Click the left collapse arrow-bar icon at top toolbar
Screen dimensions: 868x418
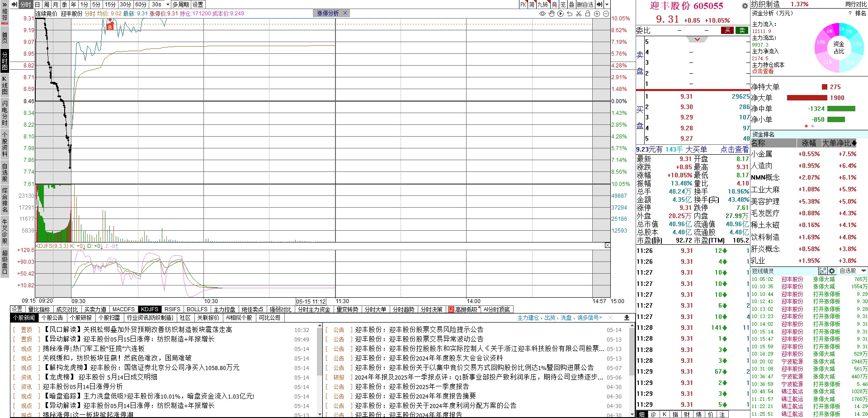point(14,5)
